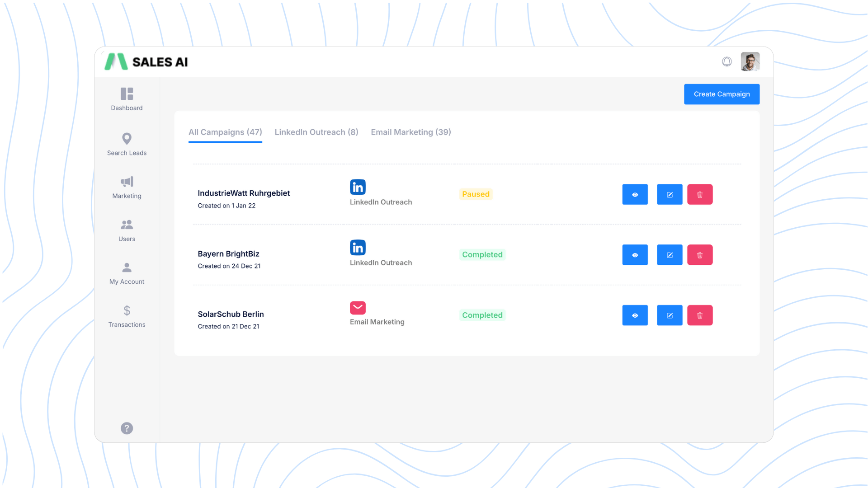The height and width of the screenshot is (488, 868).
Task: Delete the Bayern BrightBiz campaign
Action: pyautogui.click(x=699, y=255)
